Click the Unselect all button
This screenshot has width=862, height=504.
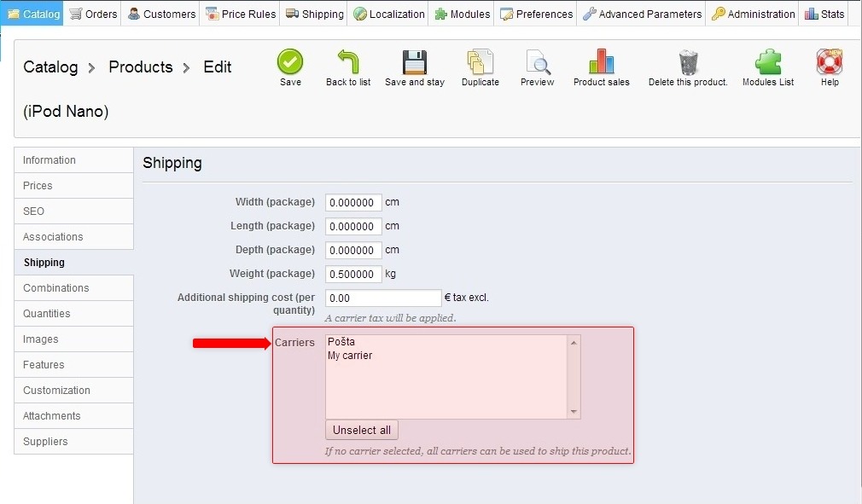(x=362, y=430)
